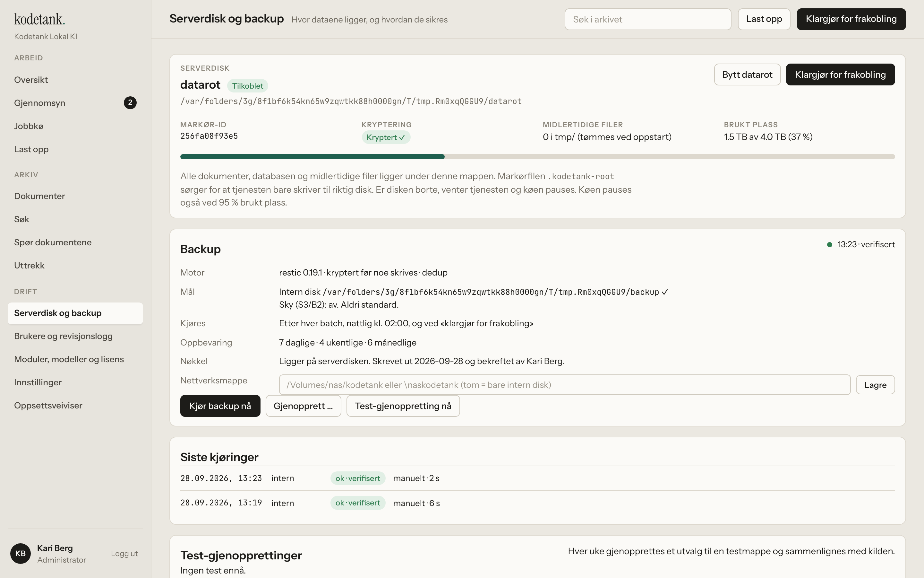
Task: Select marker ID 256fa08f93e5
Action: click(209, 136)
